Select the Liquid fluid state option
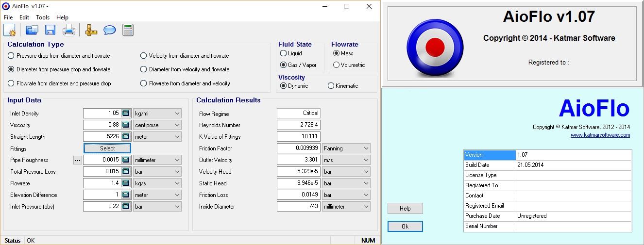 pos(284,53)
